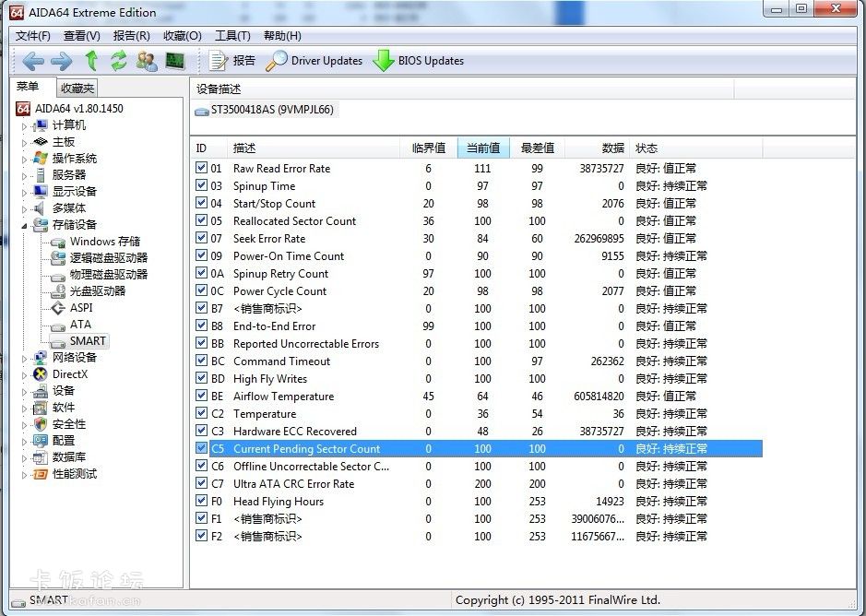Click the BIOS Updates green arrow icon
866x616 pixels.
[384, 61]
